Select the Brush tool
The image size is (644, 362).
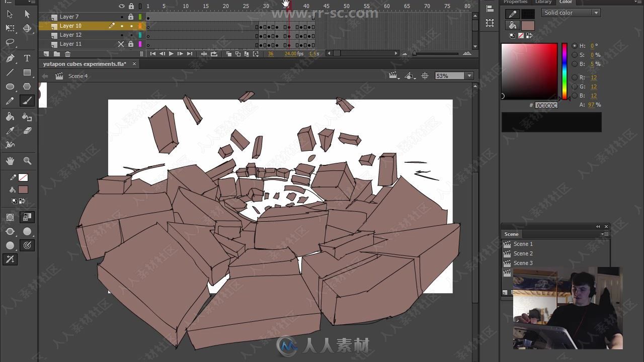[x=27, y=101]
